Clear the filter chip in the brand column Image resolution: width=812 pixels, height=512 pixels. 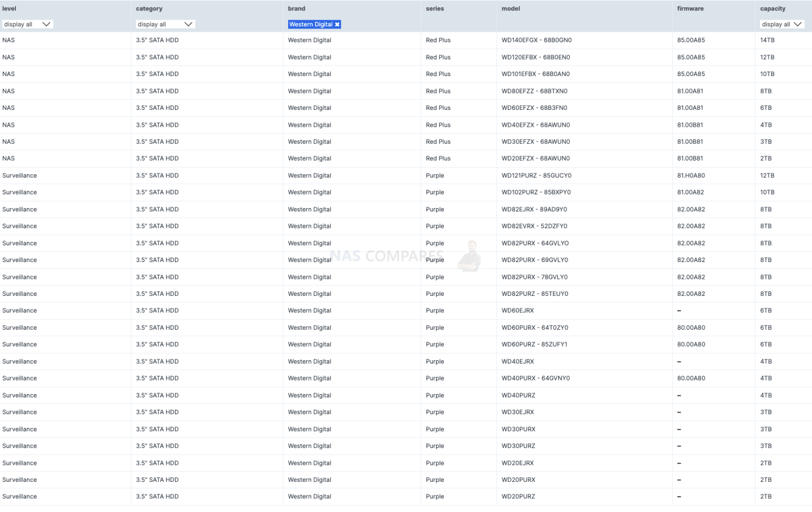tap(337, 24)
